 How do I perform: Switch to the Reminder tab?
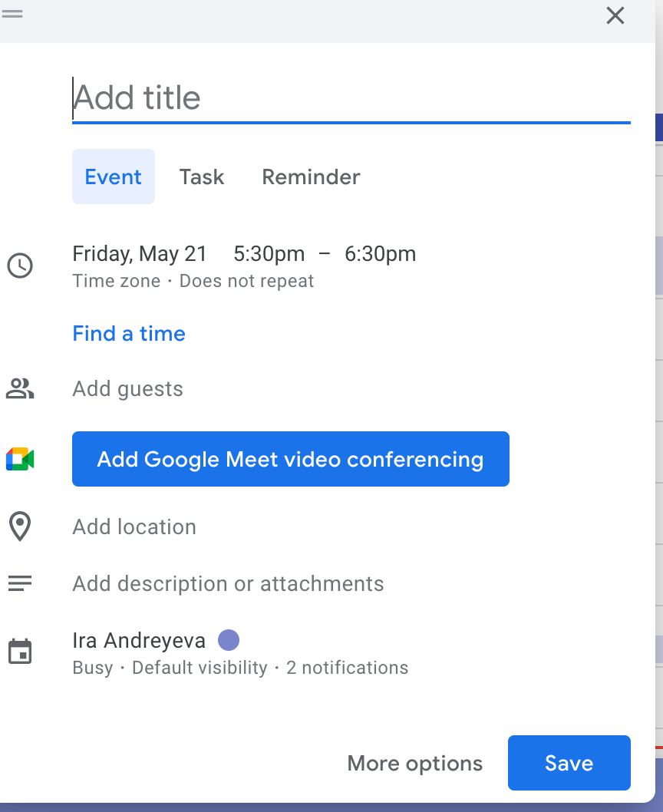tap(311, 177)
